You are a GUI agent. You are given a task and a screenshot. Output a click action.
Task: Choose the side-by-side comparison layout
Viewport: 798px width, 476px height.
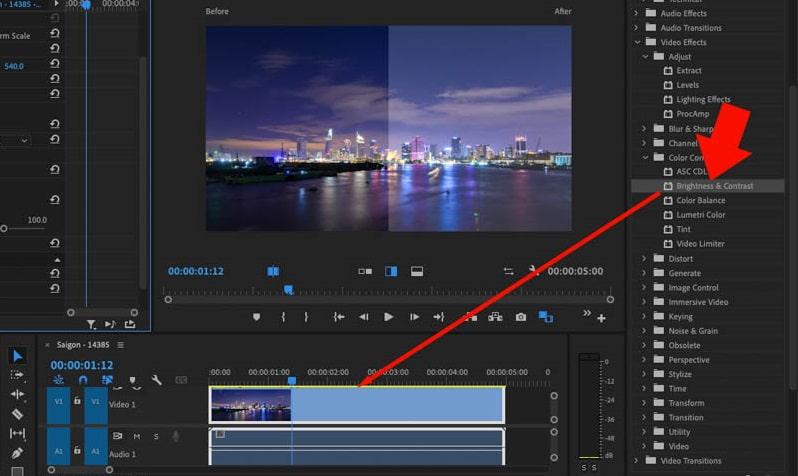(365, 271)
